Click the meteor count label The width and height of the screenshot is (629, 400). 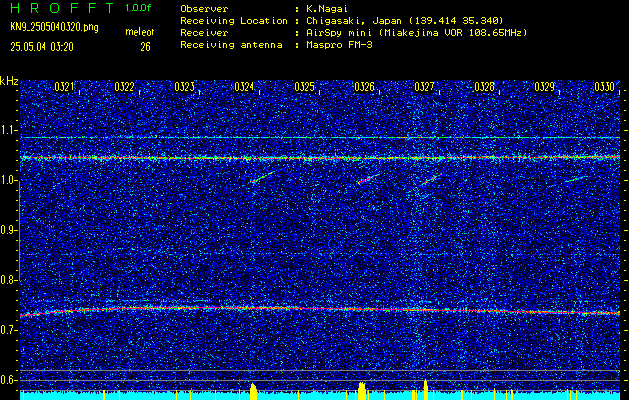pyautogui.click(x=140, y=32)
